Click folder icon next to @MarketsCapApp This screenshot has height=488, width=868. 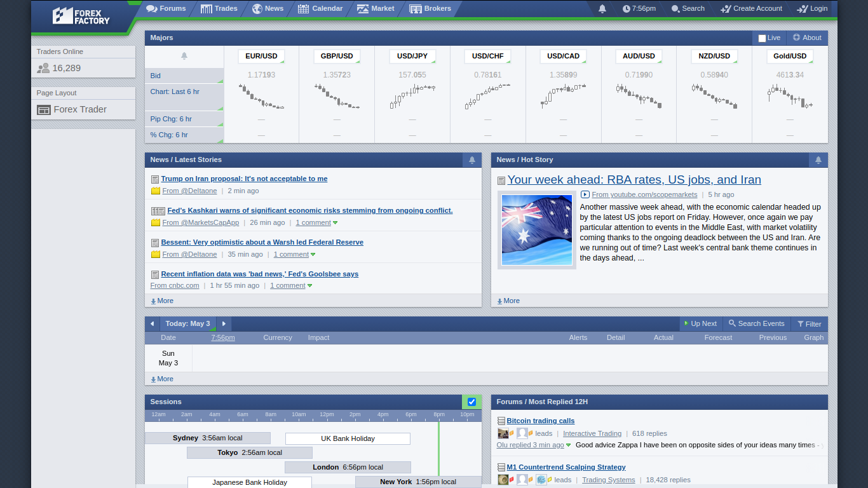coord(155,223)
